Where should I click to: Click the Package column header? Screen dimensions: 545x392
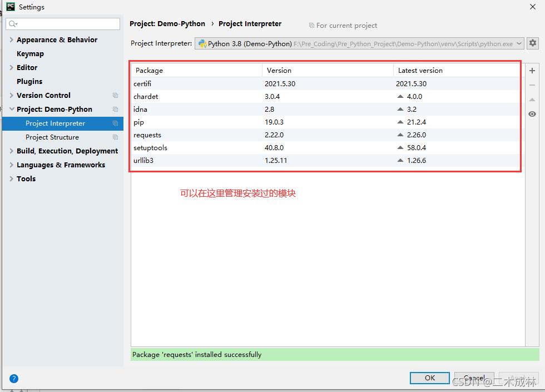[x=197, y=70]
